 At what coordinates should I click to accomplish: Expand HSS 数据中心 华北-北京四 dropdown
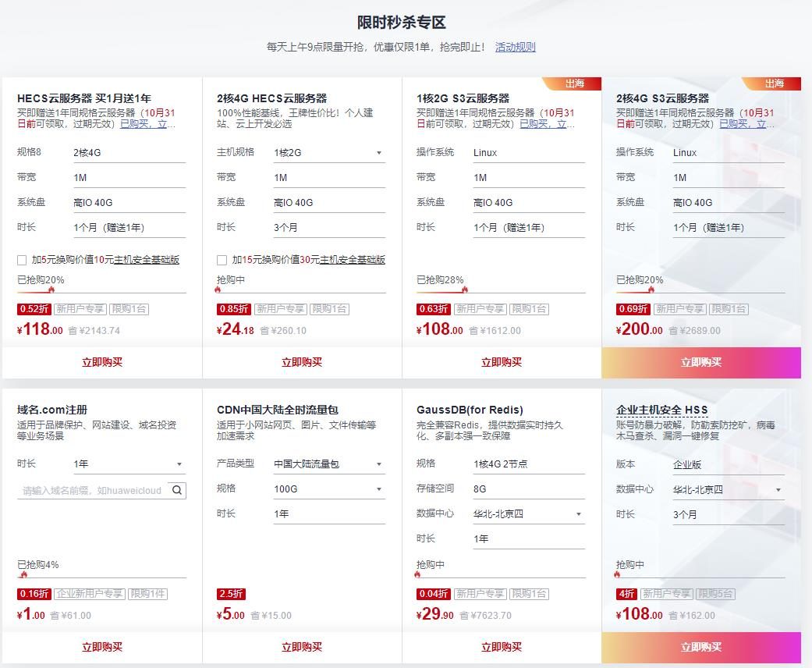pyautogui.click(x=729, y=490)
